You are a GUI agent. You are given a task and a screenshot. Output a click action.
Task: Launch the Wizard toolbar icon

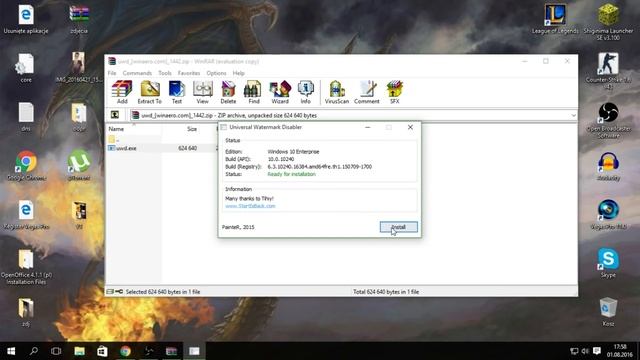pos(280,92)
